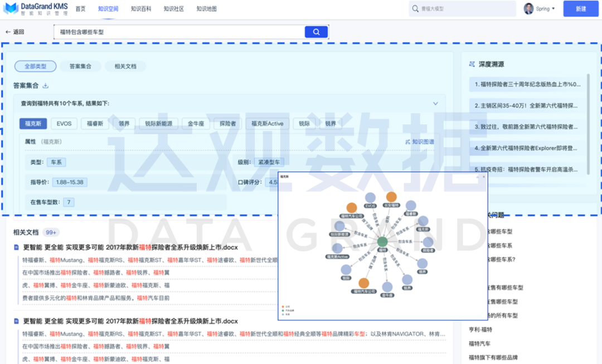The width and height of the screenshot is (602, 364).
Task: Open the 知识图谱 graph icon link
Action: [x=420, y=142]
